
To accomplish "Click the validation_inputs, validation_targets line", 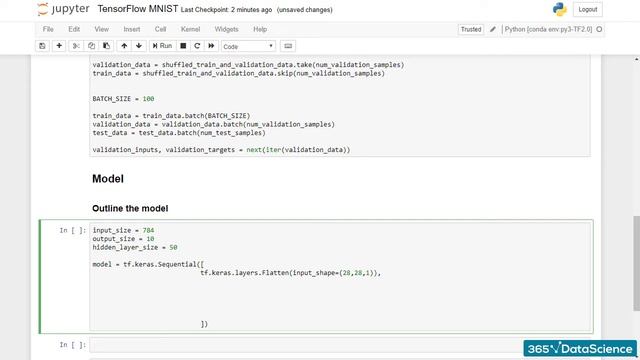I will coord(221,150).
